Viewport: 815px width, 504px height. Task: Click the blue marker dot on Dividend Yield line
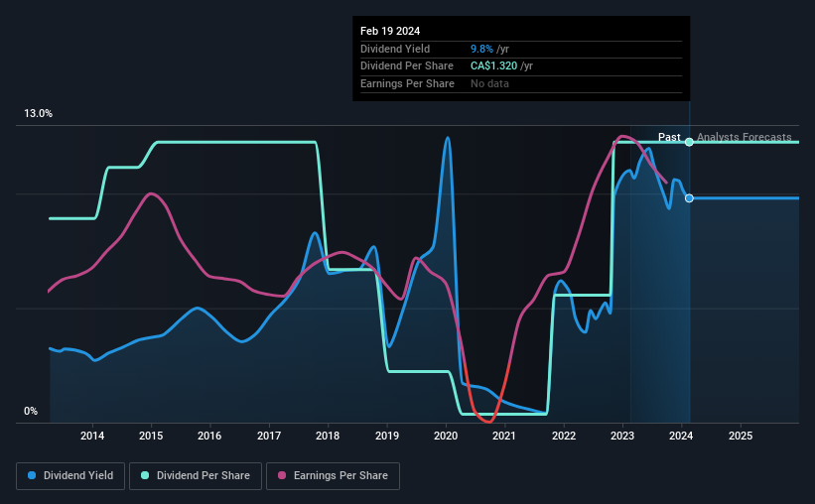point(689,198)
